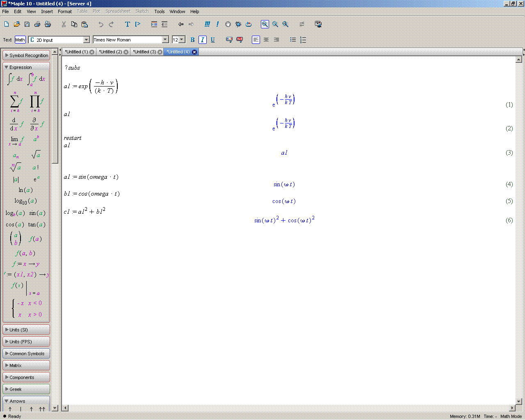Click the Save document icon
Screen dimensions: 525x420
coord(27,24)
